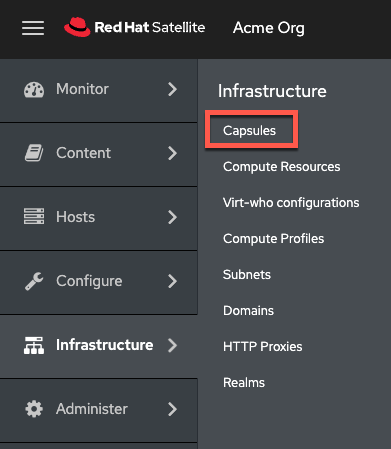Viewport: 391px width, 449px height.
Task: Open the Acme Org organization selector
Action: coord(269,28)
